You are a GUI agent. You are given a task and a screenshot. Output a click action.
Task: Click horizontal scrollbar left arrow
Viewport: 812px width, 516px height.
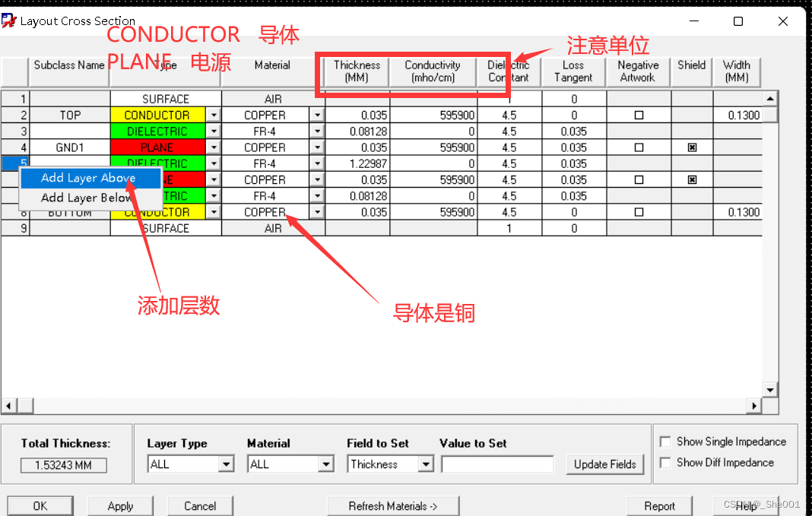[8, 406]
